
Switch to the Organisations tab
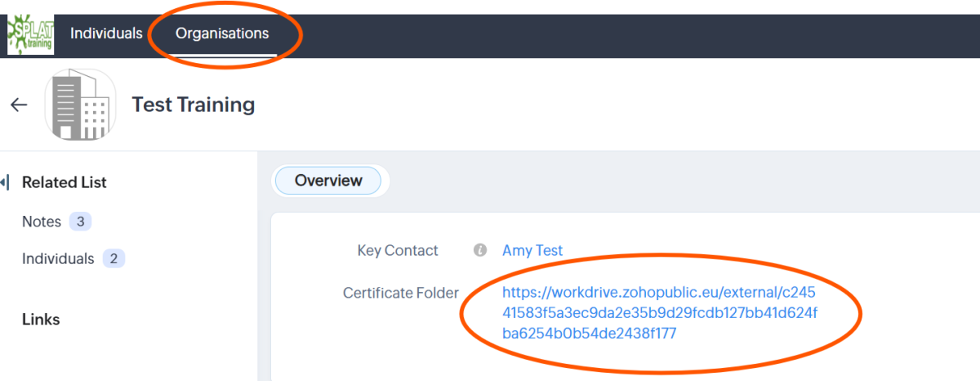(222, 34)
